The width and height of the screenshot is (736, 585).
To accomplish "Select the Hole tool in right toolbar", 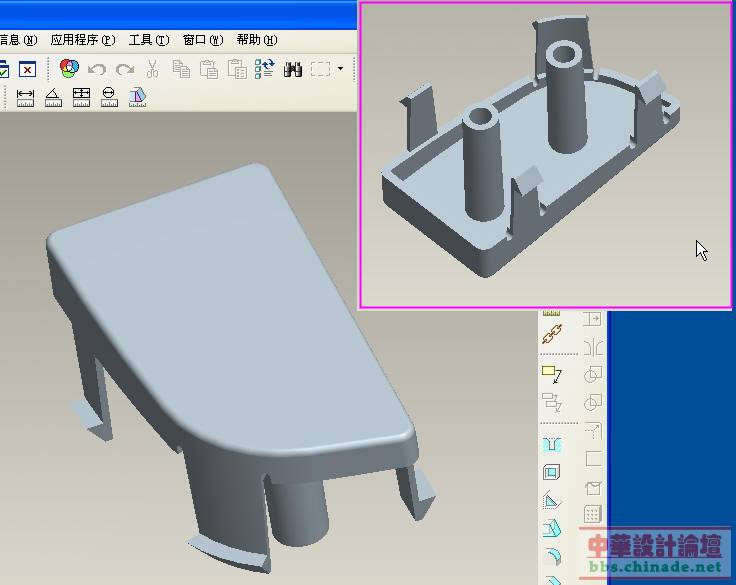I will [551, 443].
